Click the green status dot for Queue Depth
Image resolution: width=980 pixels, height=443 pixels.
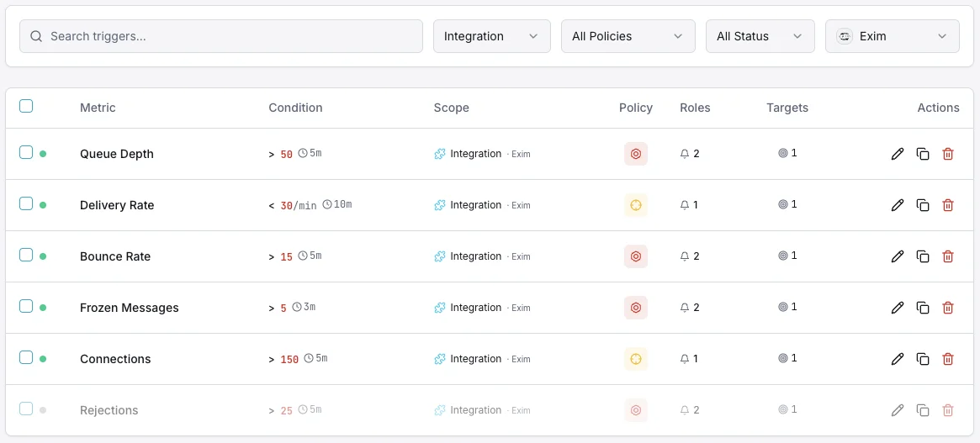click(43, 154)
